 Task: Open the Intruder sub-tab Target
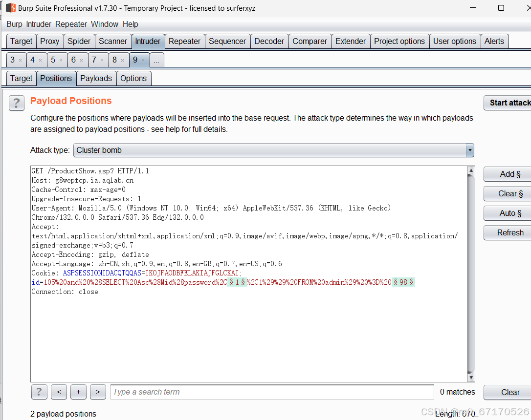(x=22, y=79)
